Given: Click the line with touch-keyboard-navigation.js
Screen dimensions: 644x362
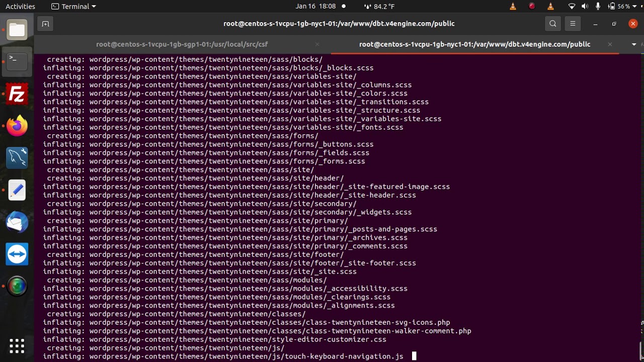Looking at the screenshot, I should pos(223,356).
